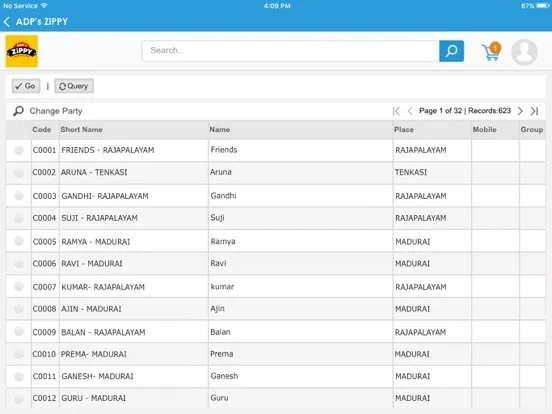This screenshot has width=552, height=414.
Task: Click 'GANDHI- RAJAPALAYAM' short name
Action: point(105,196)
